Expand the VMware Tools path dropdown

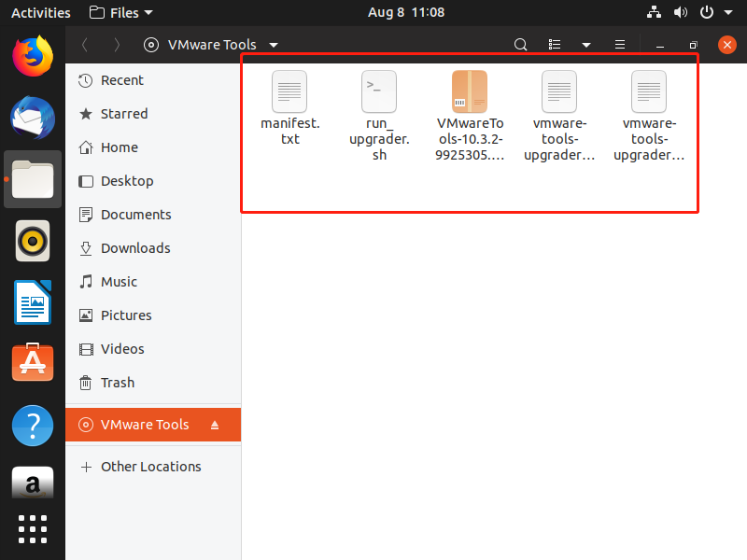[x=274, y=45]
